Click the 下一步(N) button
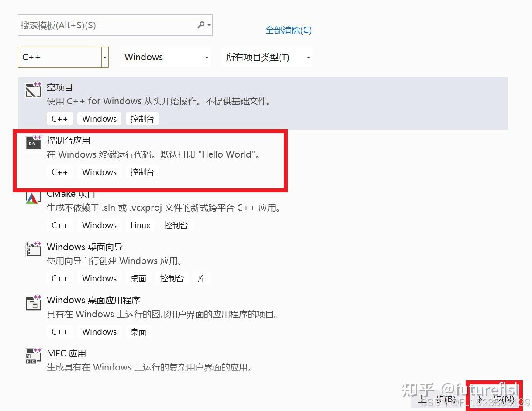This screenshot has width=532, height=411. pyautogui.click(x=494, y=398)
